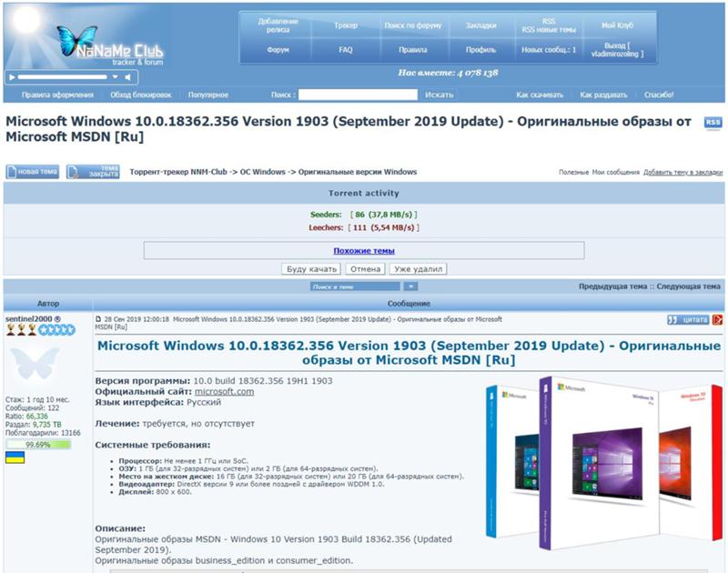Screen dimensions: 728x573
Task: Click the тема закрыта button
Action: coord(93,172)
